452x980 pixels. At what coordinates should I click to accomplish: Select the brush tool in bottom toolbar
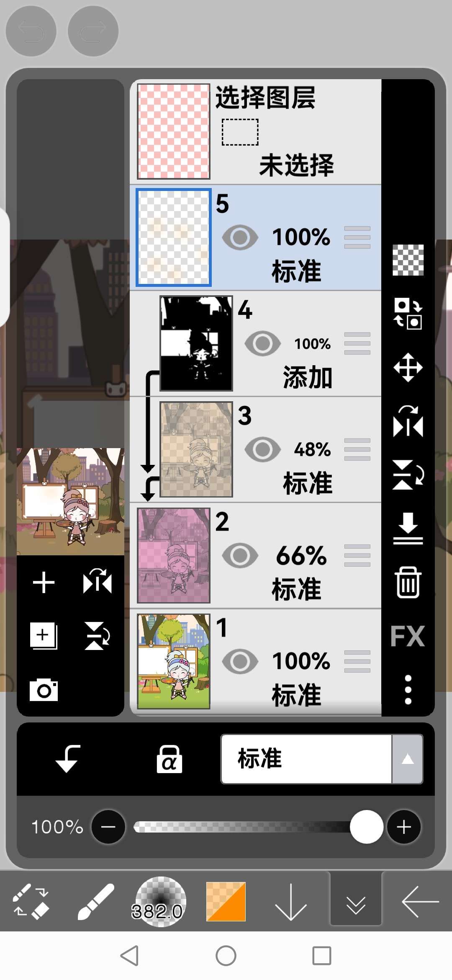96,901
